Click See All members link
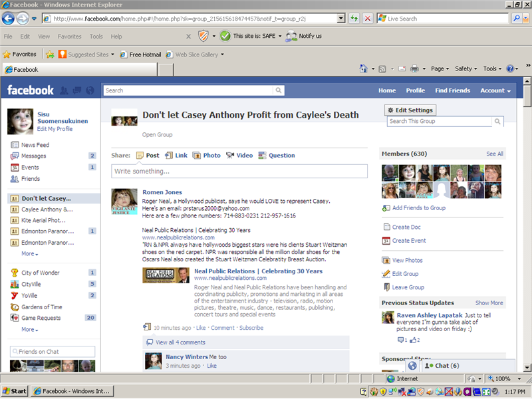 click(495, 154)
